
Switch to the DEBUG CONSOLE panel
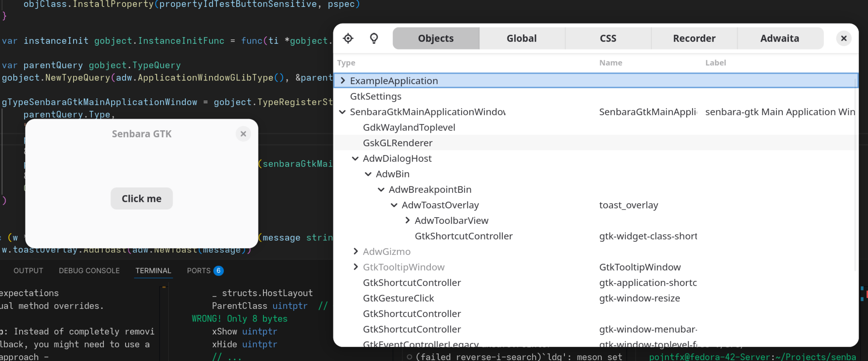click(89, 270)
